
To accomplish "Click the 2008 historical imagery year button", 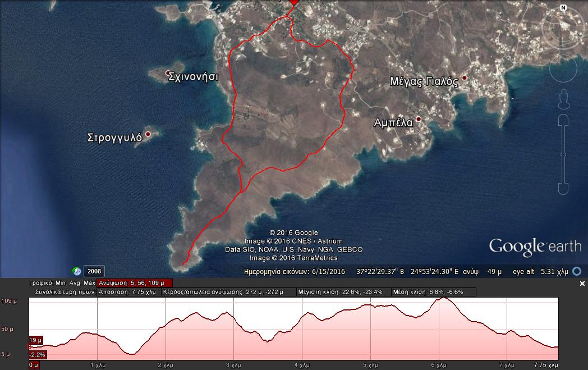I will click(94, 271).
